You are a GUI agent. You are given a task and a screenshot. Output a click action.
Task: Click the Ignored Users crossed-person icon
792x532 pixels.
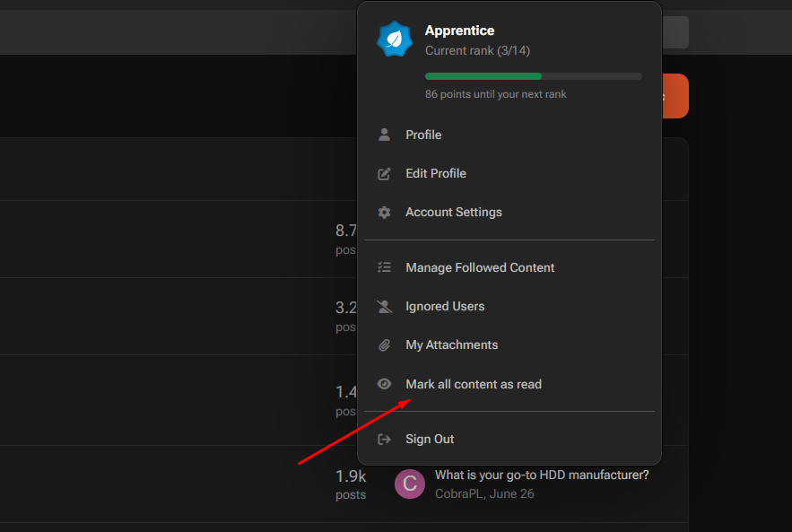coord(385,306)
